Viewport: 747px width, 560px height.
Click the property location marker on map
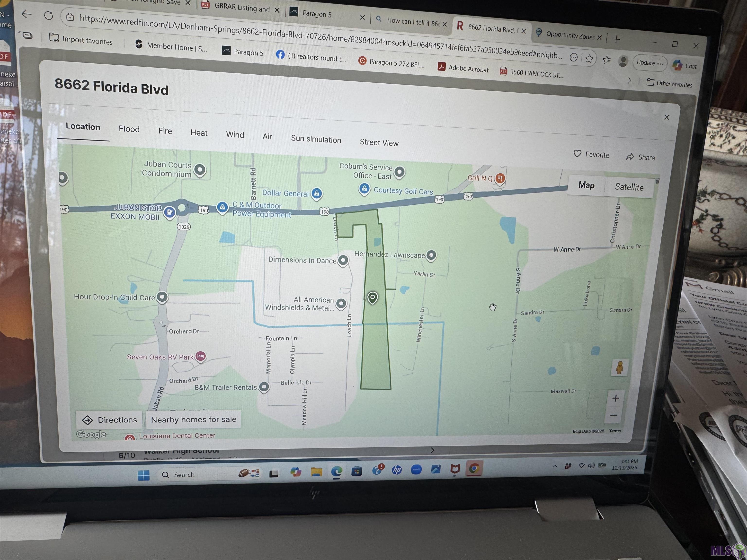coord(373,297)
